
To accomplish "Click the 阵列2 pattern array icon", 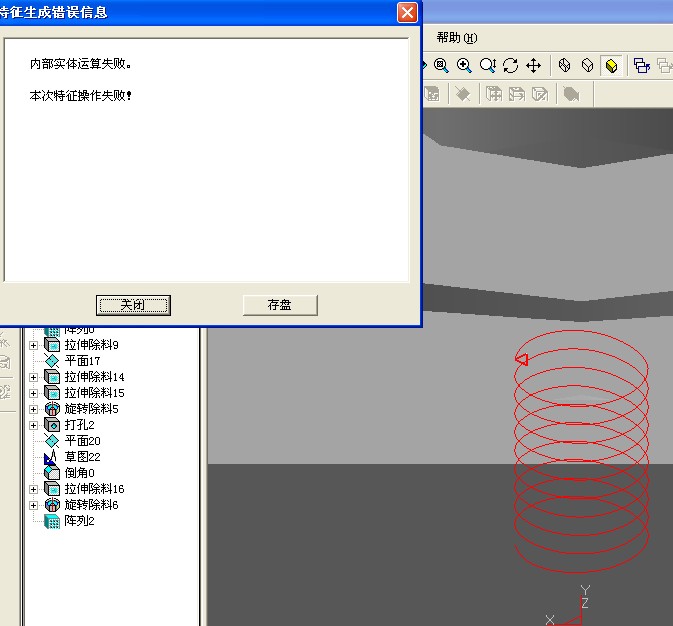I will point(52,521).
